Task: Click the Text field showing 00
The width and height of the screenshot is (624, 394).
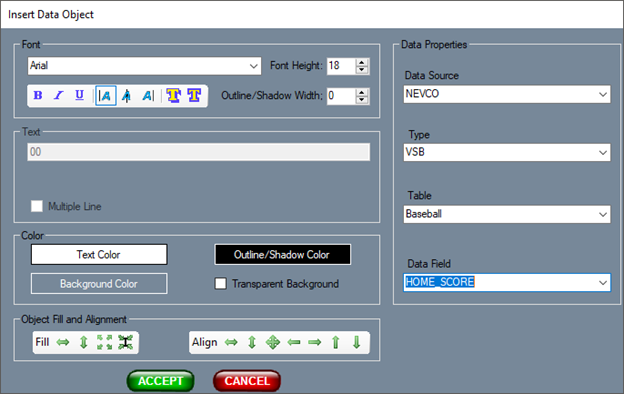Action: [199, 152]
